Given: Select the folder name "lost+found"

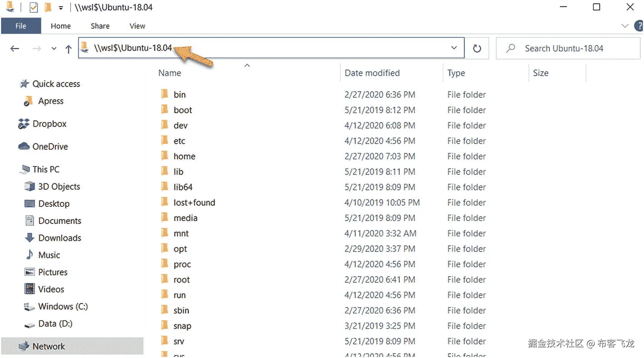Looking at the screenshot, I should (x=195, y=203).
